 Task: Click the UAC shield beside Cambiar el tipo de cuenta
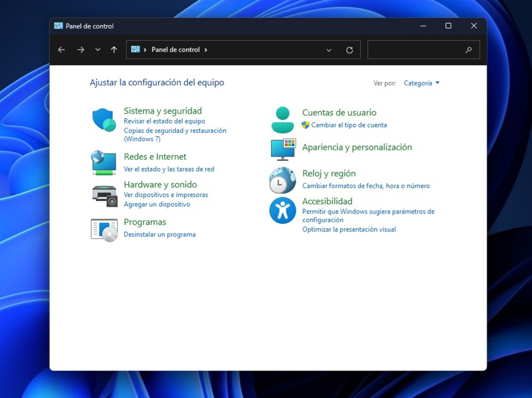coord(306,125)
